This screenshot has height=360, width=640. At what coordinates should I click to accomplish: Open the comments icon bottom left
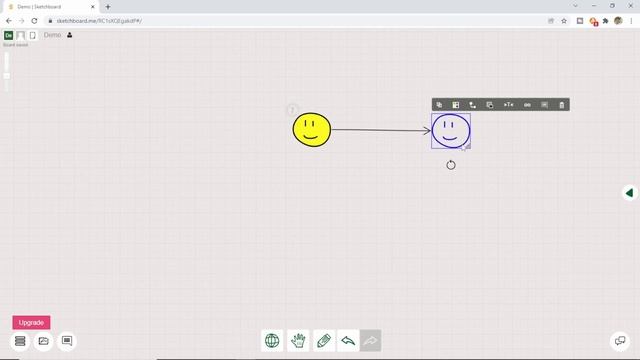pyautogui.click(x=67, y=341)
